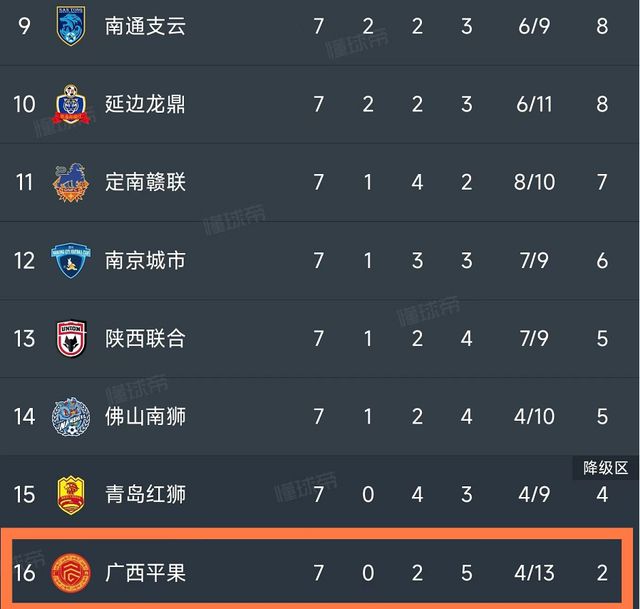
Task: Open the 南京城市 shield logo
Action: [71, 260]
